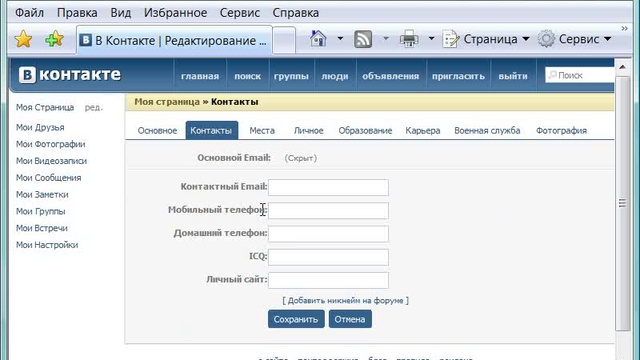Switch to the Личное tab
The width and height of the screenshot is (640, 360).
point(309,131)
